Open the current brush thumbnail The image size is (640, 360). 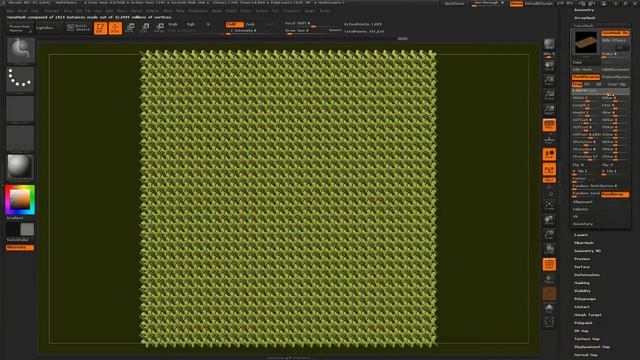click(x=20, y=51)
